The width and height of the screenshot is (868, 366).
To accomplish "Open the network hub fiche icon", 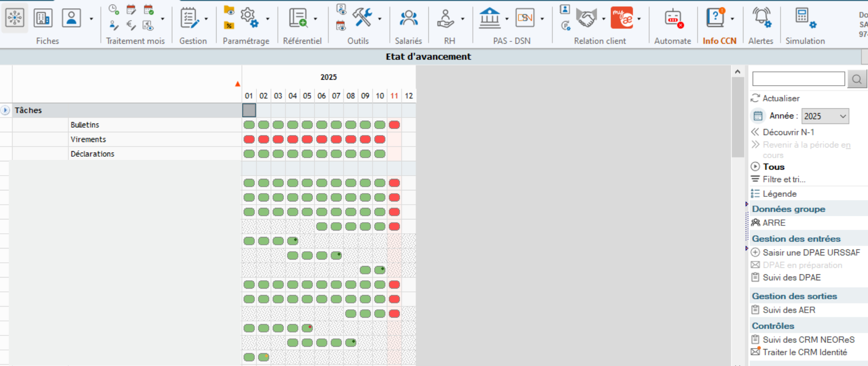I will 15,18.
